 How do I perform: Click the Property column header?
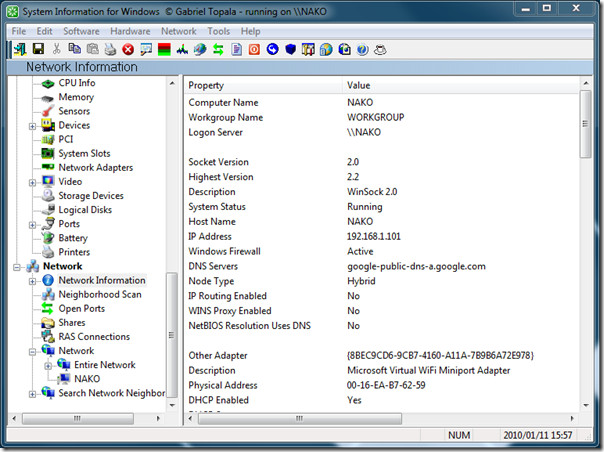pos(263,86)
